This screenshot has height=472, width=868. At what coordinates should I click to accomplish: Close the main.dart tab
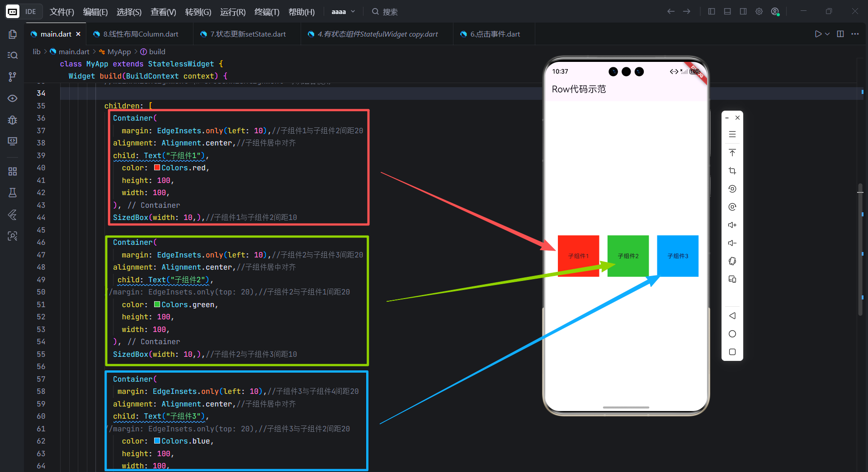point(78,34)
